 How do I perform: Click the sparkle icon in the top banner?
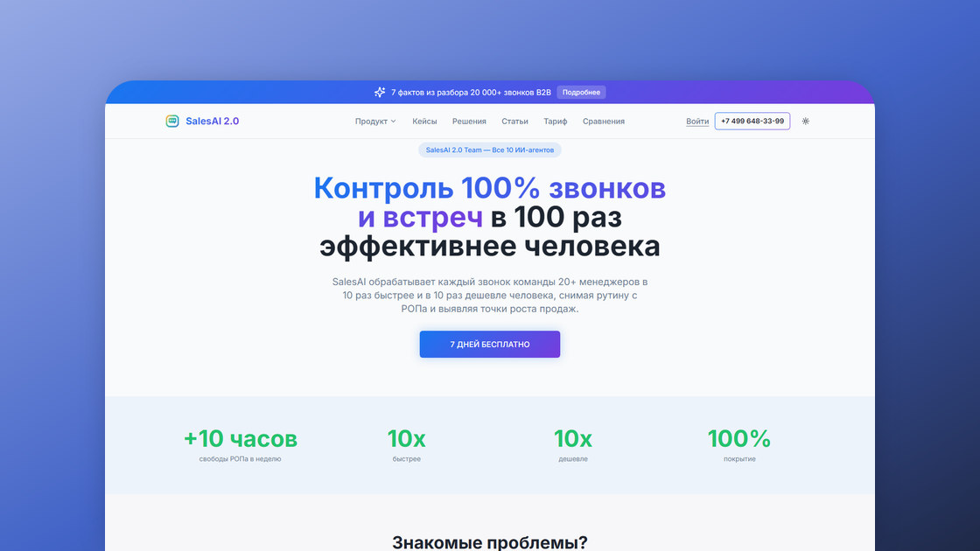[x=380, y=93]
